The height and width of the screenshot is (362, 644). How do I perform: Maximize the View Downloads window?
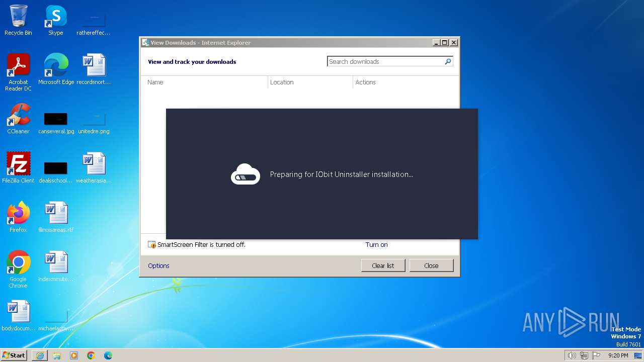[x=445, y=43]
